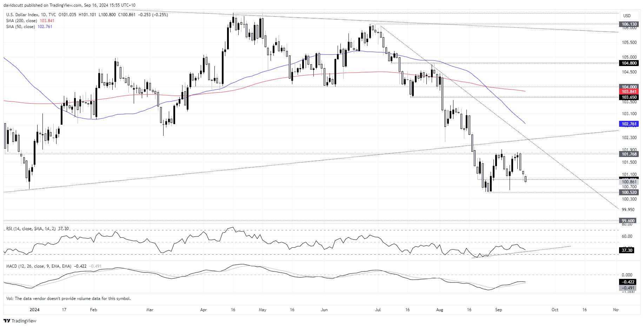Click the May label on time axis
Image resolution: width=644 pixels, height=327 pixels.
263,310
